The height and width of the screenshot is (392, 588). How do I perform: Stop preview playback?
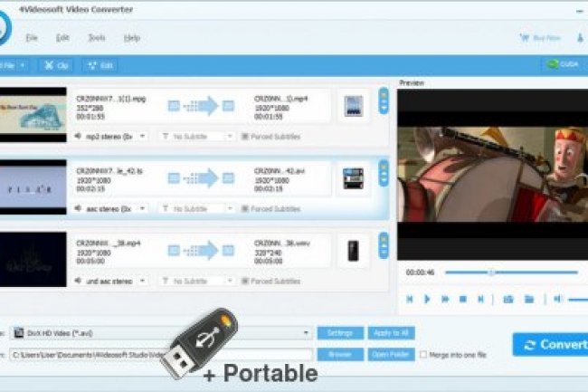pyautogui.click(x=462, y=299)
